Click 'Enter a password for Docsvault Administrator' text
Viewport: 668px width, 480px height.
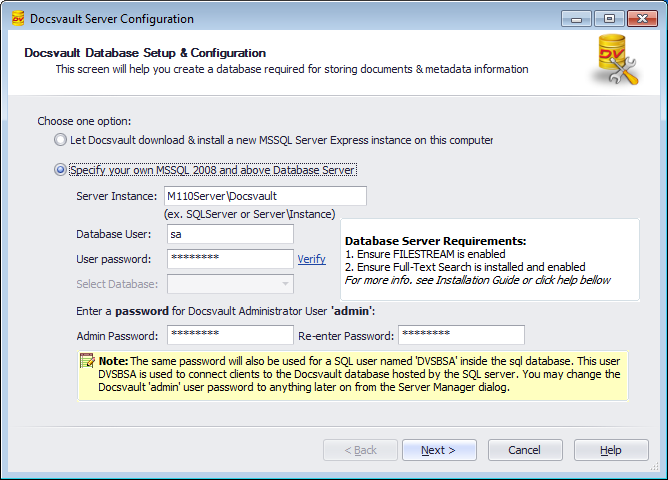tap(226, 311)
